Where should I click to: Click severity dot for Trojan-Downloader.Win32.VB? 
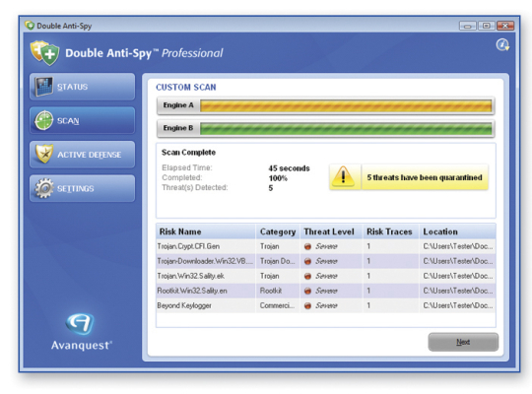click(x=307, y=261)
